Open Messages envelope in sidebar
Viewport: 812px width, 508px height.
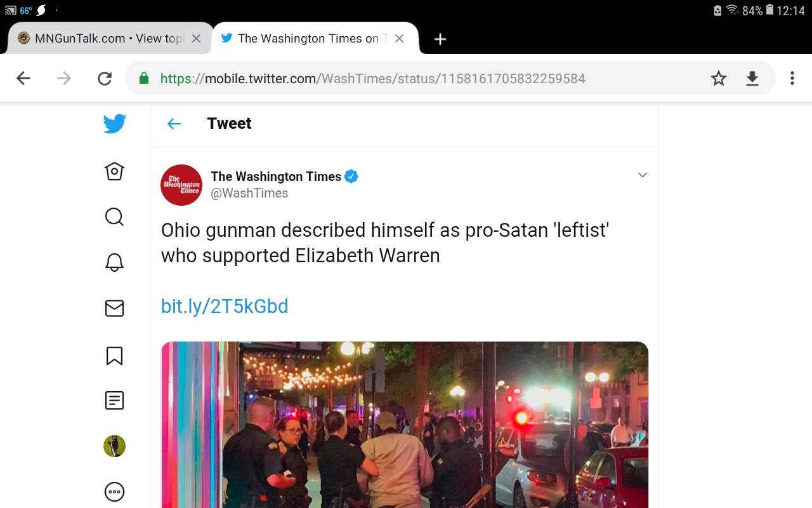click(x=114, y=309)
